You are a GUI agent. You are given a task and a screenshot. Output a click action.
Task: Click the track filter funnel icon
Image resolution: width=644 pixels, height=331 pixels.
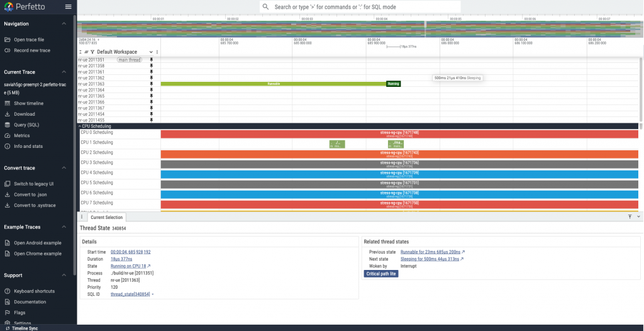click(92, 52)
